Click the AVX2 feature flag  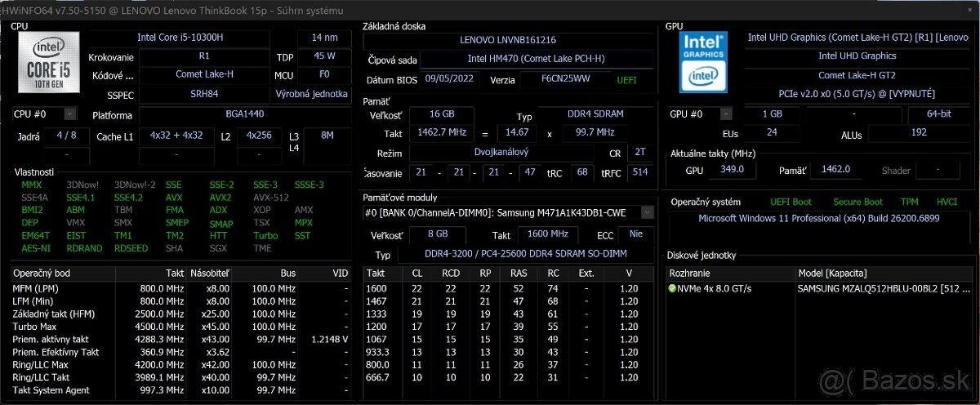tap(220, 197)
